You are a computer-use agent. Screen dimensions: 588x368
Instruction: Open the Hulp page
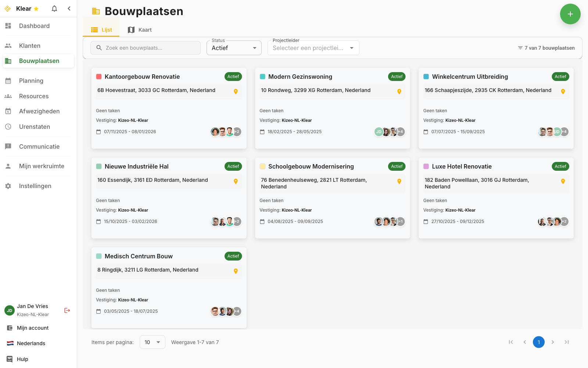23,359
